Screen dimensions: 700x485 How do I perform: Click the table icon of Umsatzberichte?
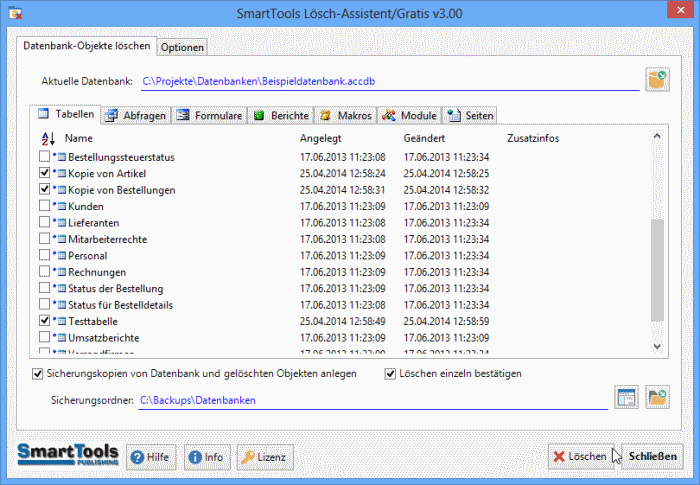pyautogui.click(x=62, y=338)
